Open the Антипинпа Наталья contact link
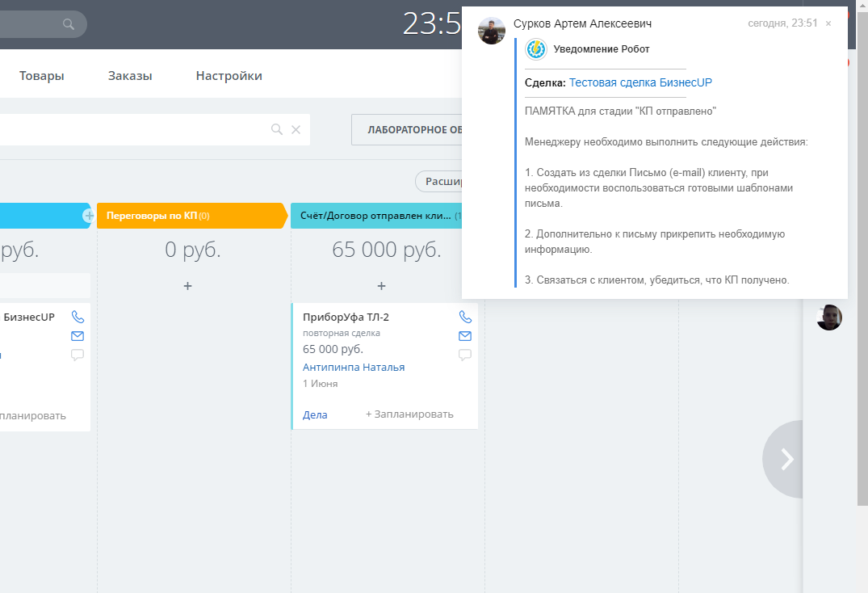This screenshot has height=593, width=868. tap(354, 367)
